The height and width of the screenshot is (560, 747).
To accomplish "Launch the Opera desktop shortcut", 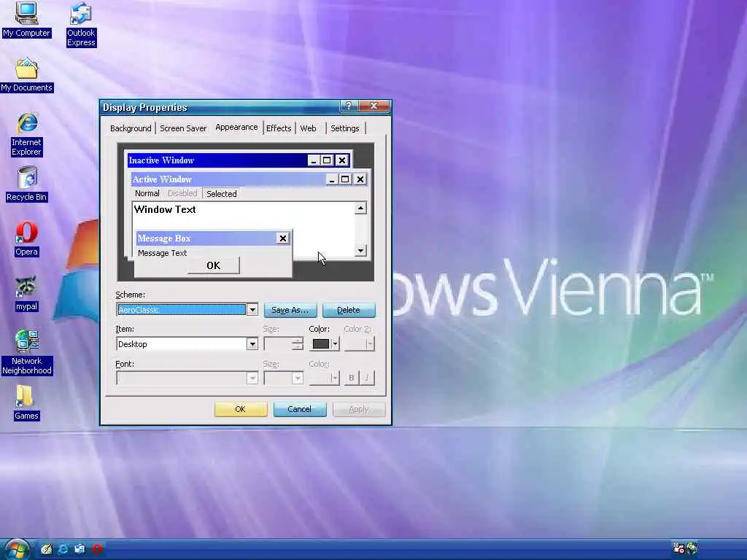I will click(26, 239).
